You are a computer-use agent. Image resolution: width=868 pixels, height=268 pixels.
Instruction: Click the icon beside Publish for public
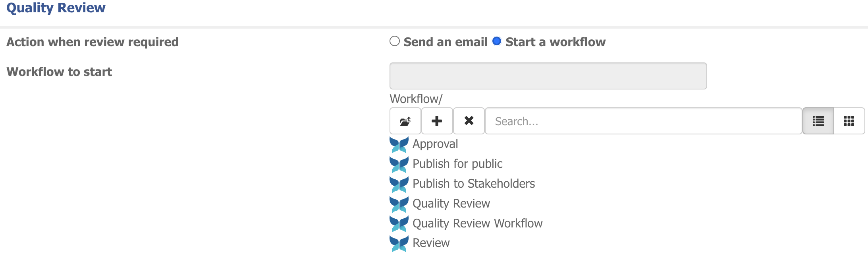(399, 165)
